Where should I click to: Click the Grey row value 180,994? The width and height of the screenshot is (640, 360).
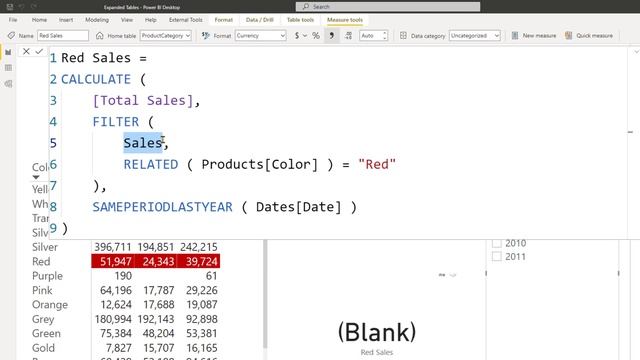click(113, 319)
